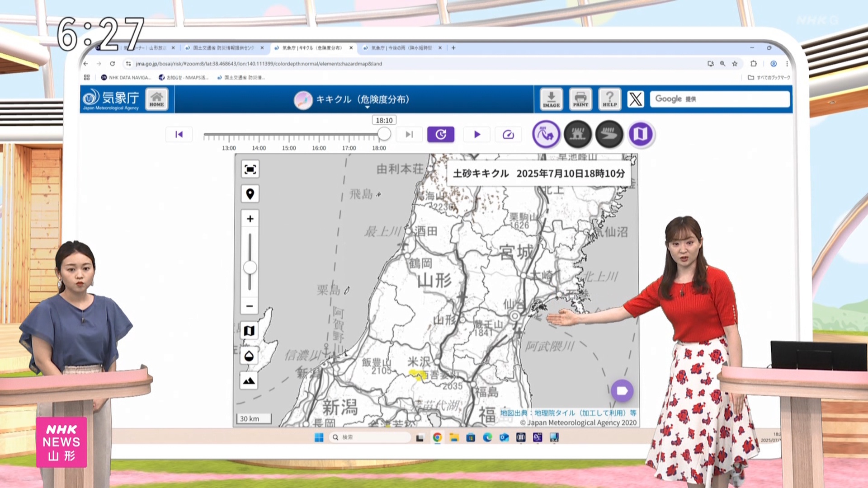Viewport: 868px width, 488px height.
Task: Download map using IMAGE button
Action: pyautogui.click(x=551, y=99)
